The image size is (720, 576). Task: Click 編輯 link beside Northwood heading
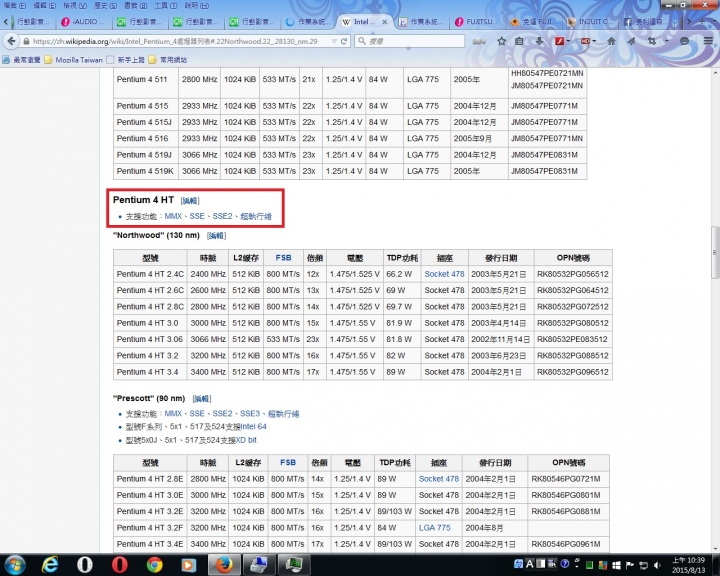(x=216, y=236)
